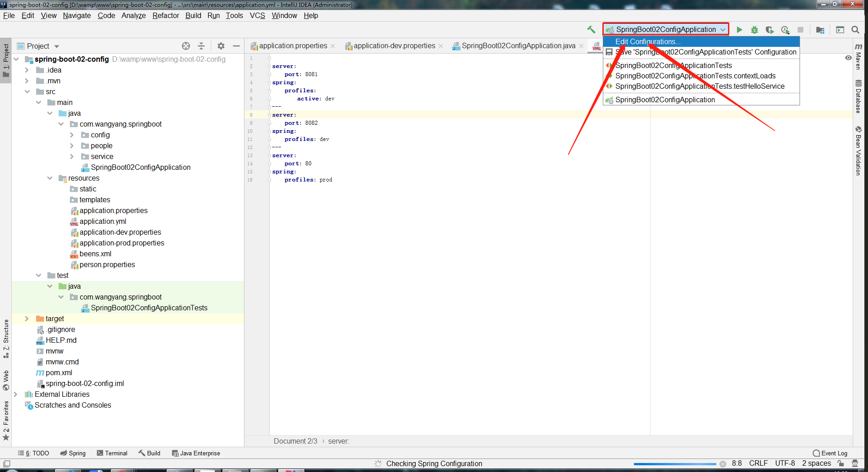Select SpringBoot02ConfigApplicationTests.testHelloService configuration
This screenshot has height=472, width=868.
tap(701, 86)
